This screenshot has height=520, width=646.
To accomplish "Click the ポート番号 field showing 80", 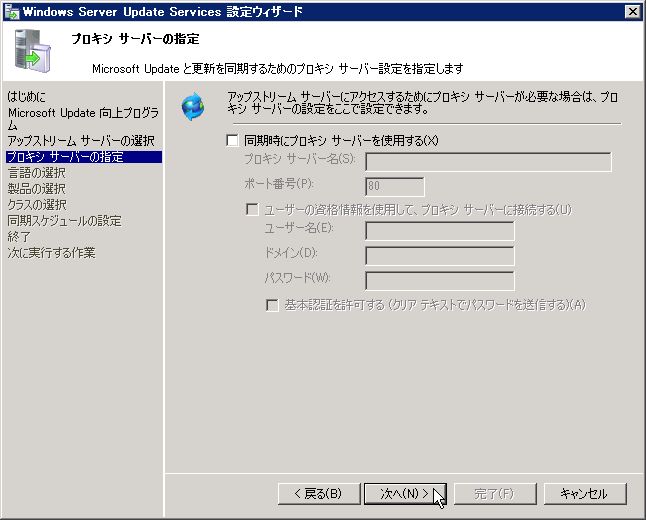I will coord(395,187).
